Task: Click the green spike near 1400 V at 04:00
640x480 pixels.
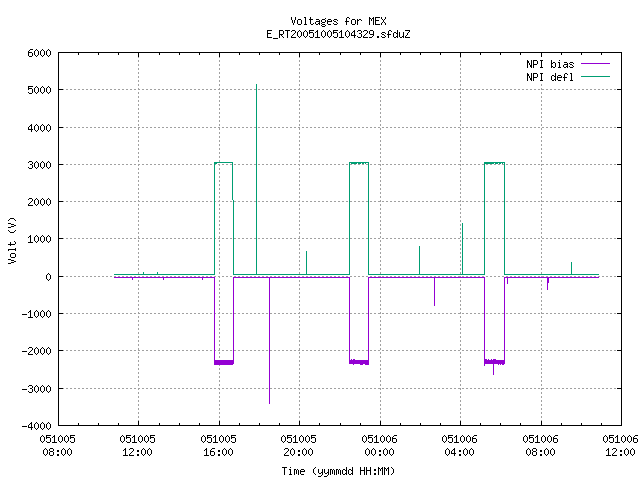Action: pyautogui.click(x=462, y=249)
